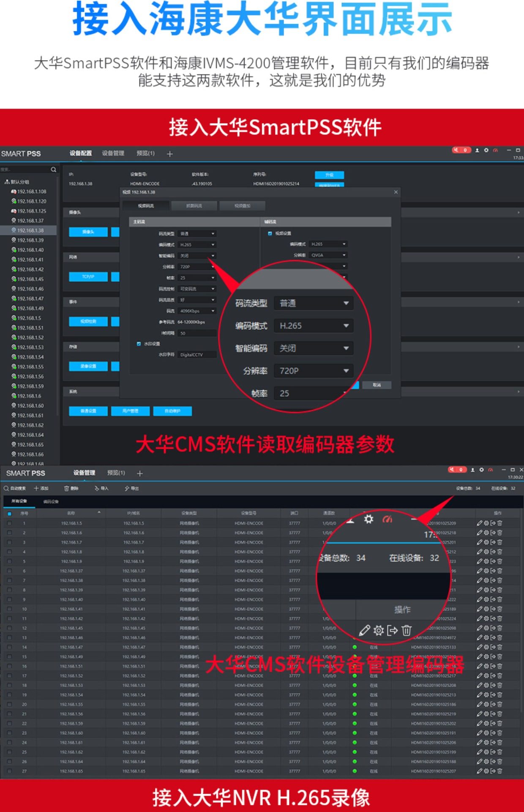The image size is (524, 812).
Task: Click blue 视频检测 button
Action: (88, 321)
